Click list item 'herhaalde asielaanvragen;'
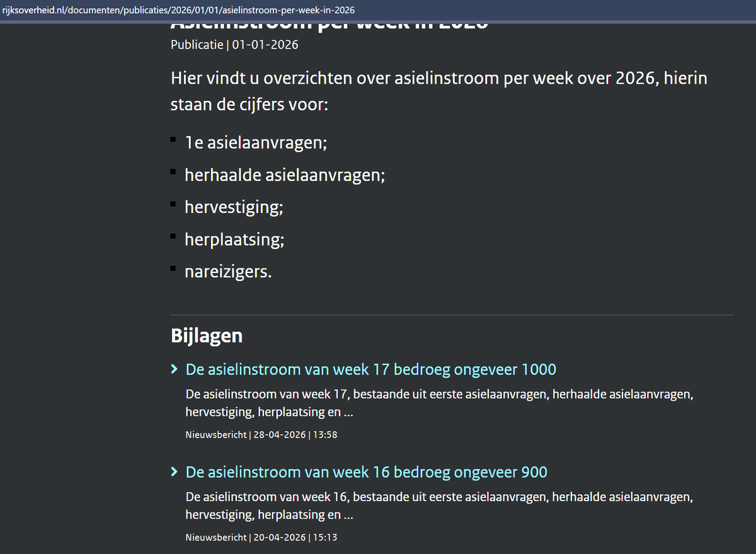Viewport: 756px width, 554px height. pyautogui.click(x=285, y=175)
